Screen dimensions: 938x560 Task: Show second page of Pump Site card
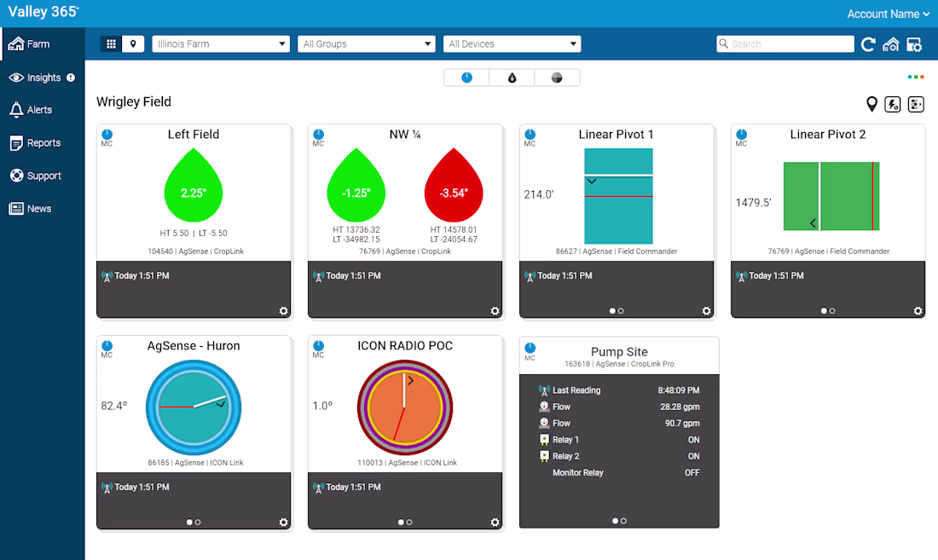(624, 521)
